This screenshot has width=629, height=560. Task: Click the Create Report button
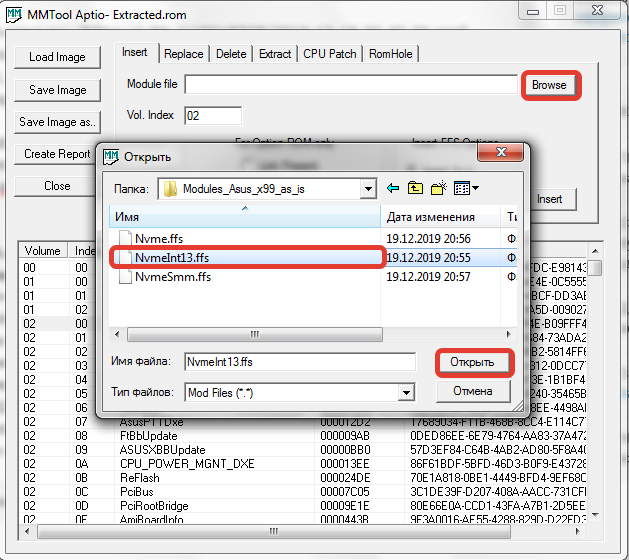click(x=57, y=154)
